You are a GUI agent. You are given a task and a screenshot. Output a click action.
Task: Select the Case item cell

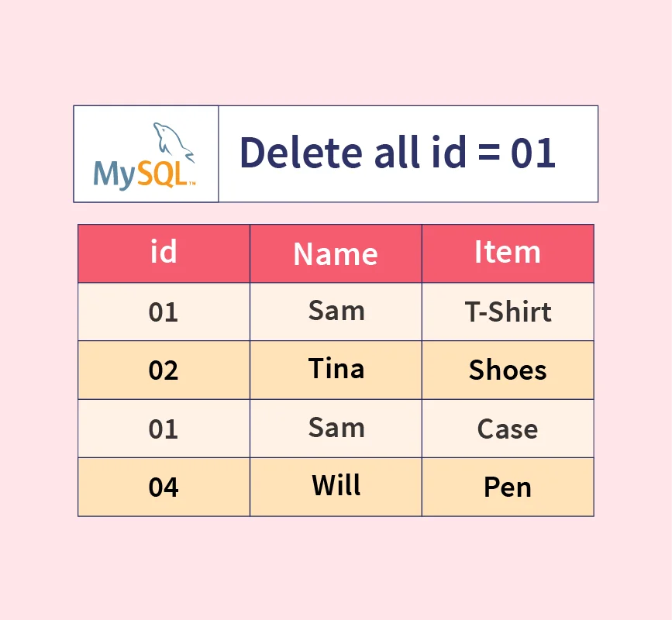tap(508, 429)
